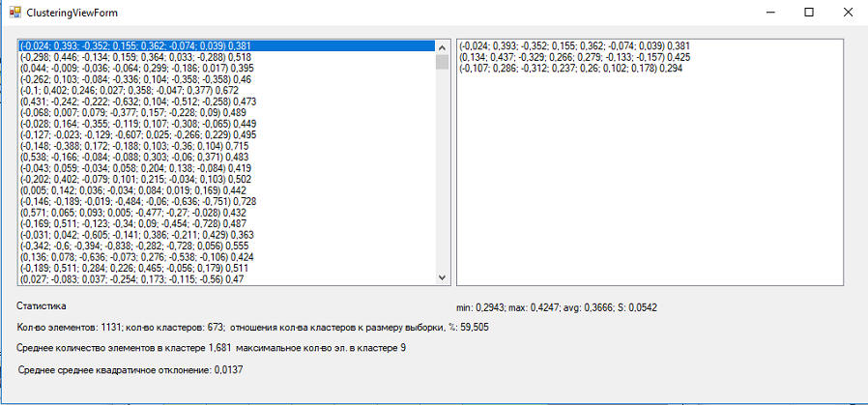This screenshot has width=868, height=405.
Task: Click the left list scrollbar up arrow
Action: click(442, 46)
